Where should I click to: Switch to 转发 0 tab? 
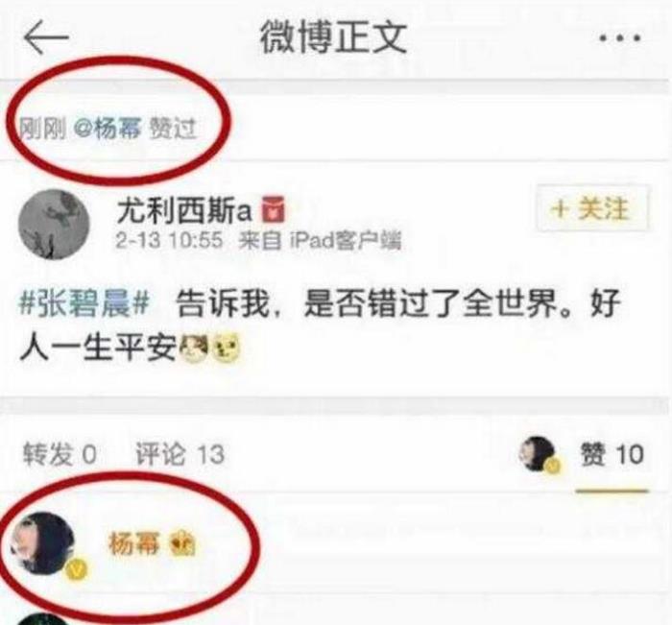60,454
